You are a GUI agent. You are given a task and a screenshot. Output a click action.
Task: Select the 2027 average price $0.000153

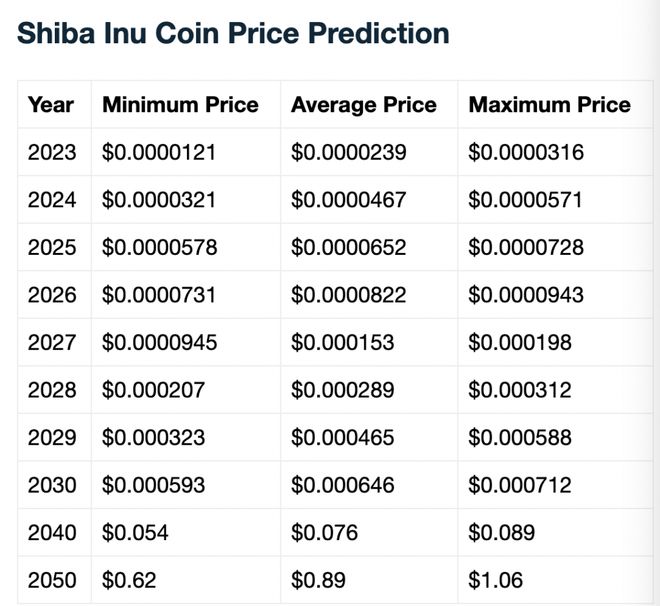pos(343,342)
